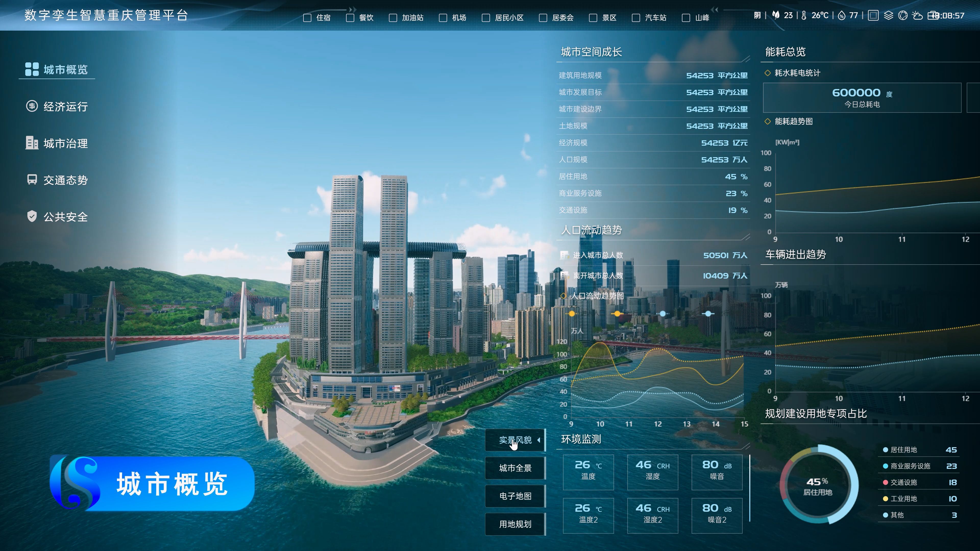Screen dimensions: 980x551
Task: Click the 交通态势 bus icon
Action: [x=32, y=180]
